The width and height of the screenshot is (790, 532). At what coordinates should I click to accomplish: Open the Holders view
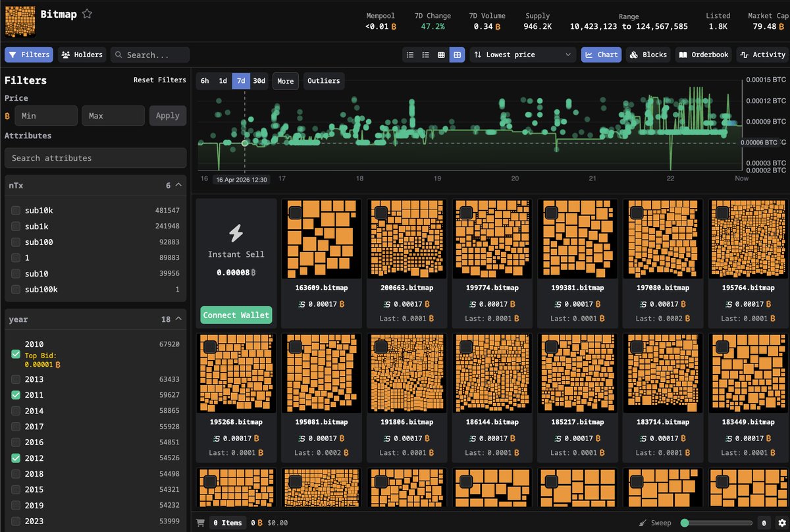coord(82,55)
